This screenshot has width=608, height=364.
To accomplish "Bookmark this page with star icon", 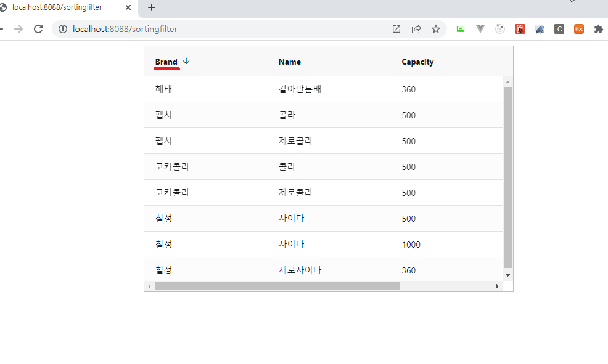I will pos(436,29).
